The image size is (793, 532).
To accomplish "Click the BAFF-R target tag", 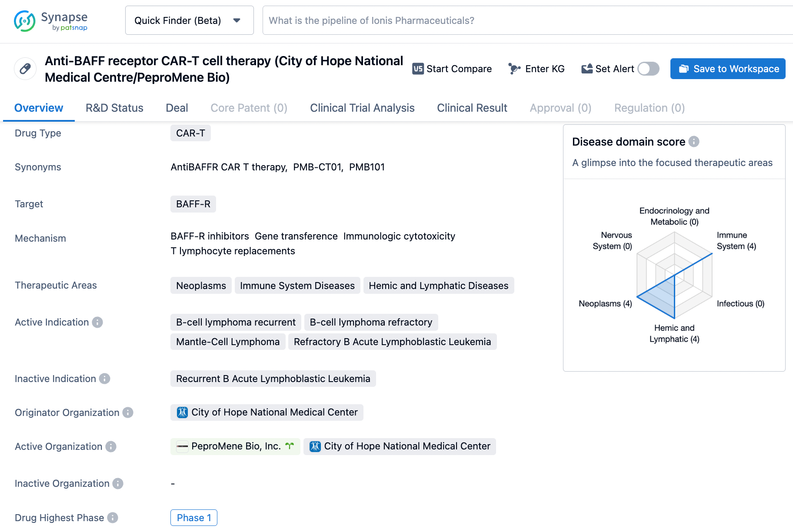I will point(193,204).
